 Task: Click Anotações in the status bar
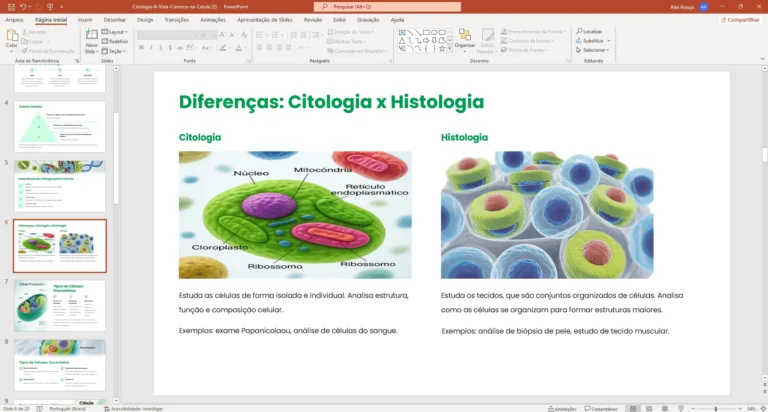click(x=562, y=409)
